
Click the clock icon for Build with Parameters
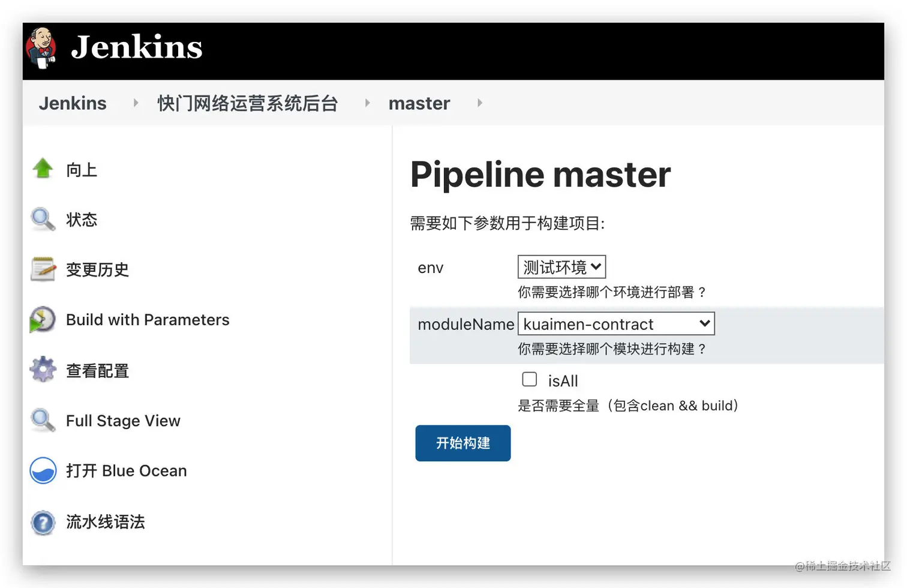(x=43, y=320)
